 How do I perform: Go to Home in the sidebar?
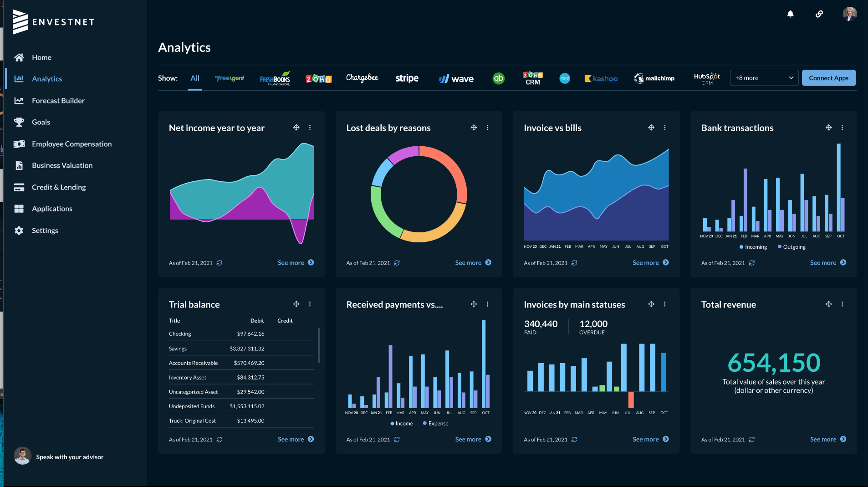pos(41,57)
